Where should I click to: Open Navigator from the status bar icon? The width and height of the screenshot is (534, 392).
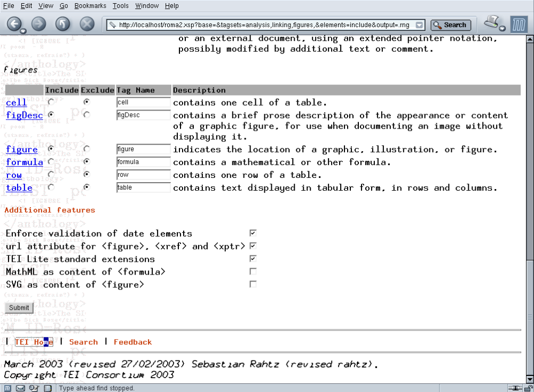pyautogui.click(x=9, y=388)
